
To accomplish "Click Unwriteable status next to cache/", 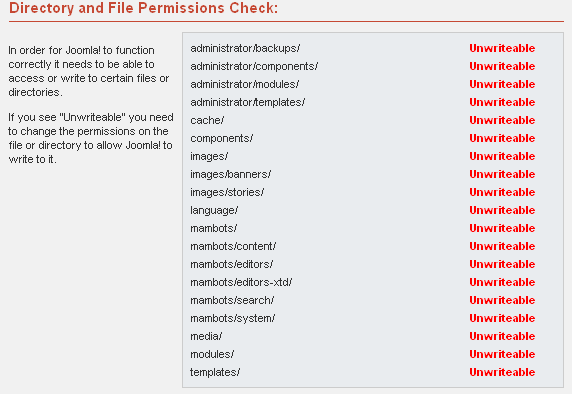I will point(502,120).
